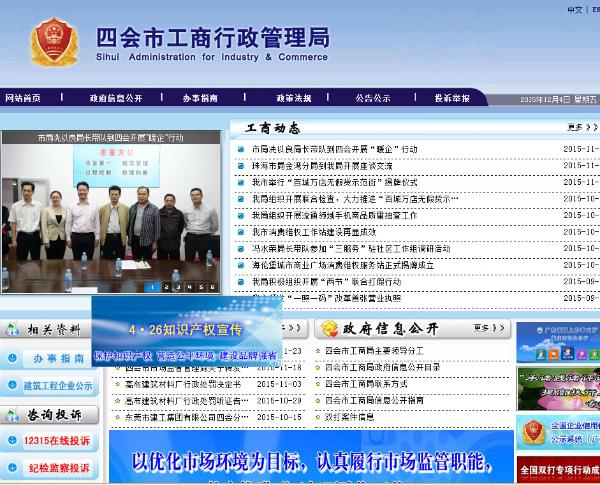
Task: Open the 4·26知识产权宣传 floating banner
Action: [x=186, y=331]
